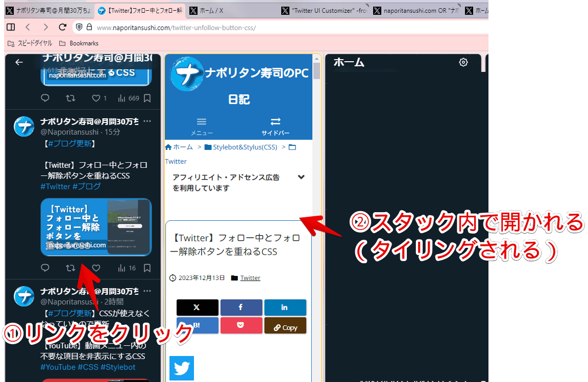Open the blog サイドバー panel

point(276,126)
